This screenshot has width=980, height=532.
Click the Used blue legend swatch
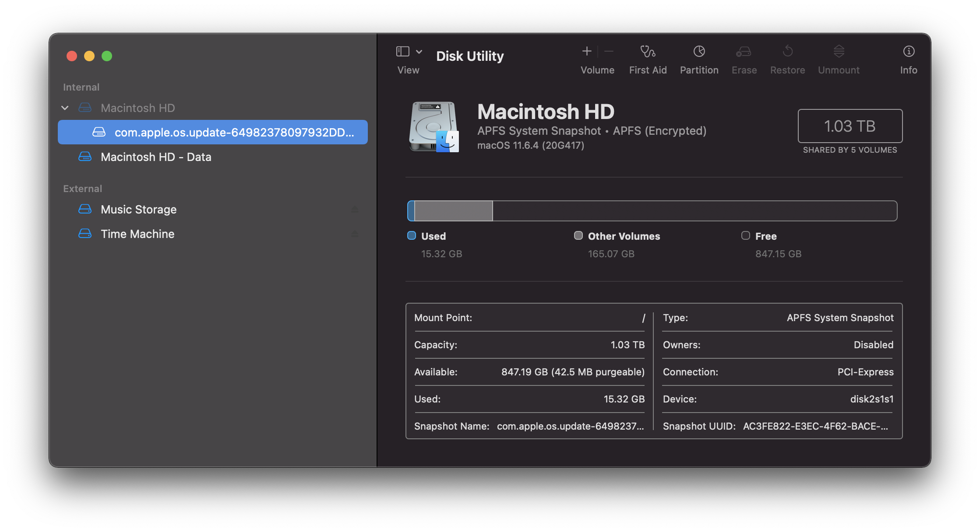click(x=412, y=236)
